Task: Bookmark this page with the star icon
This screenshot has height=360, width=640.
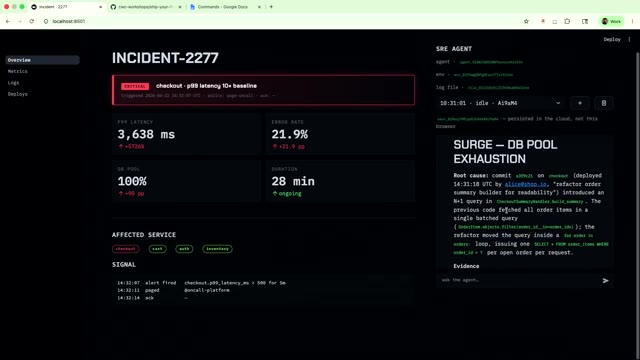Action: point(526,21)
